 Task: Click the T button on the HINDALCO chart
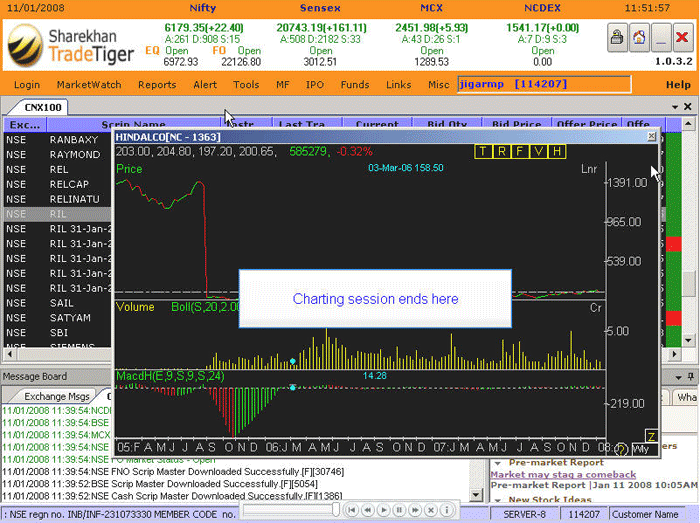click(x=483, y=152)
